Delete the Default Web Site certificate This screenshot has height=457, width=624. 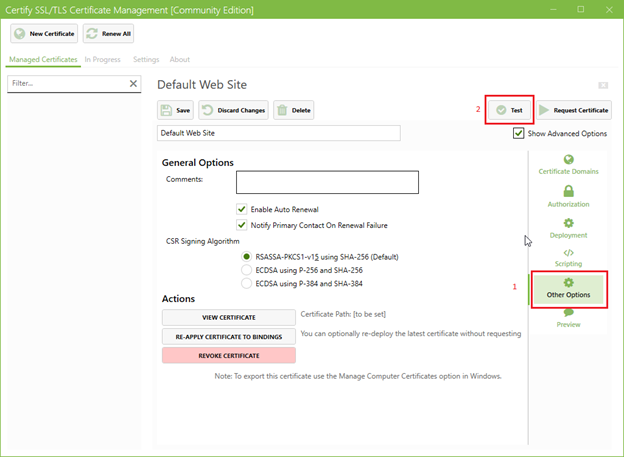coord(294,110)
